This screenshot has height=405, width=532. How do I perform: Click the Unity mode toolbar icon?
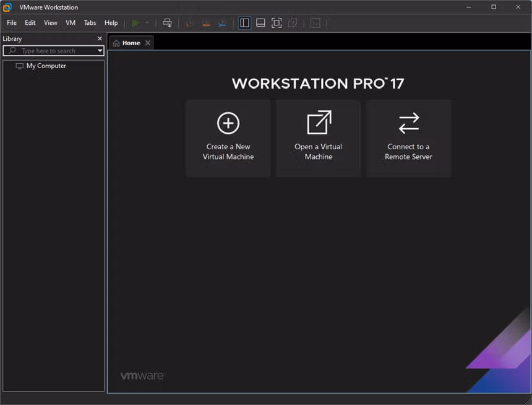click(x=293, y=23)
